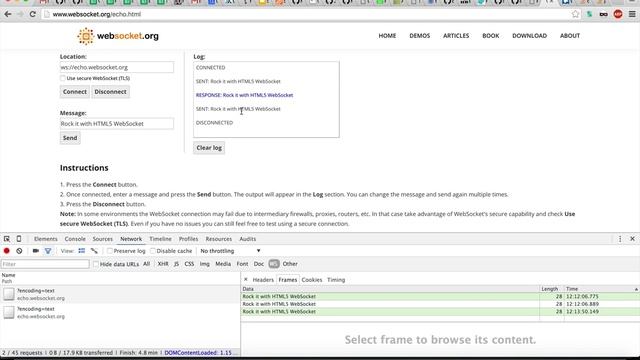Filter requests by Font
The height and width of the screenshot is (360, 640).
point(242,264)
